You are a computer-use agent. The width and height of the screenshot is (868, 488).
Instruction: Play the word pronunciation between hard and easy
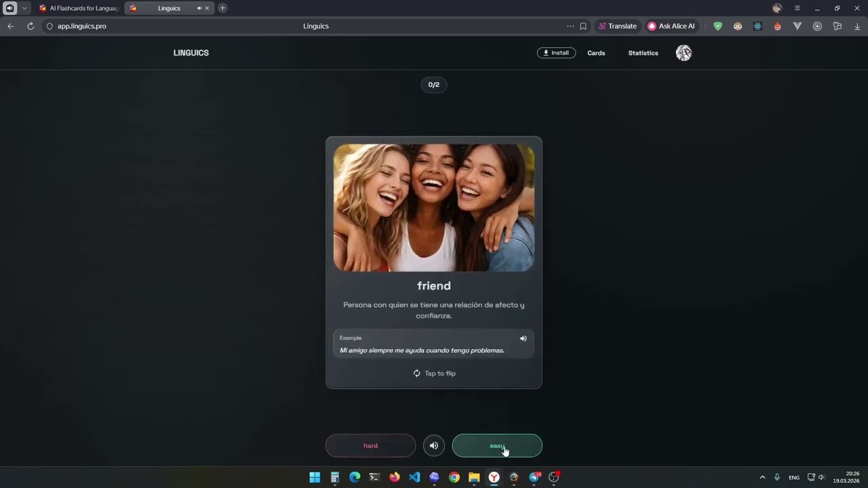pos(434,445)
